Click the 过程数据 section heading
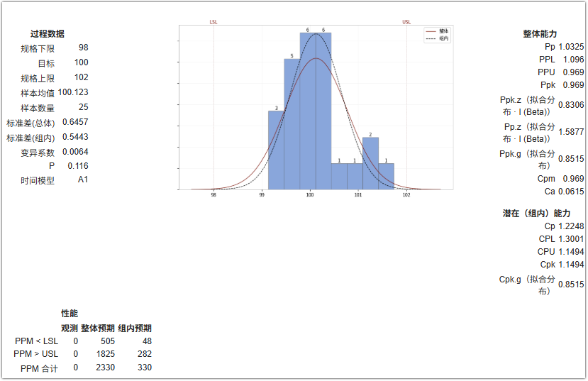The height and width of the screenshot is (381, 588). [48, 34]
